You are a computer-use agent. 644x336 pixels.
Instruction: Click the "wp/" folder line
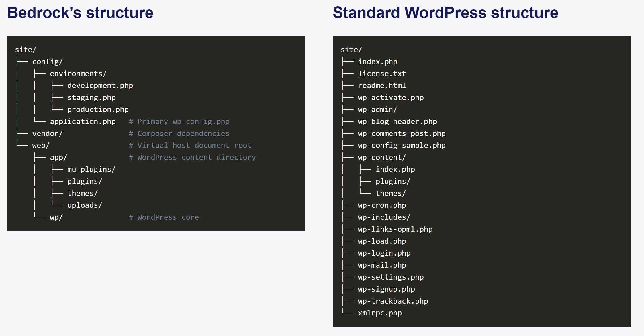56,217
